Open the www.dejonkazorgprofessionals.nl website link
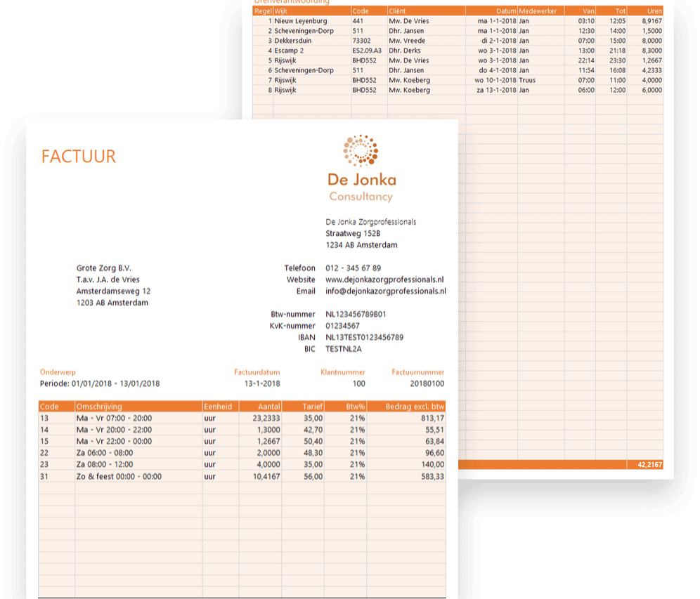Screen dimensions: 700x599 384,279
